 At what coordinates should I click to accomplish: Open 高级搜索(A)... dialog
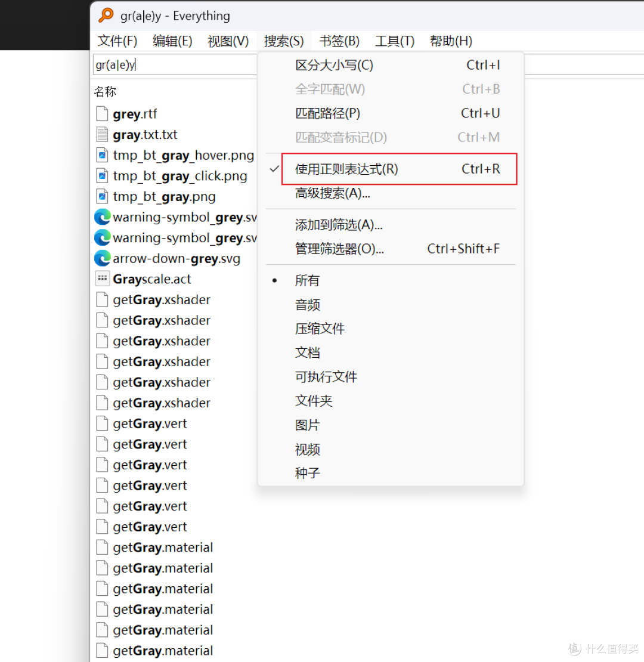(391, 193)
